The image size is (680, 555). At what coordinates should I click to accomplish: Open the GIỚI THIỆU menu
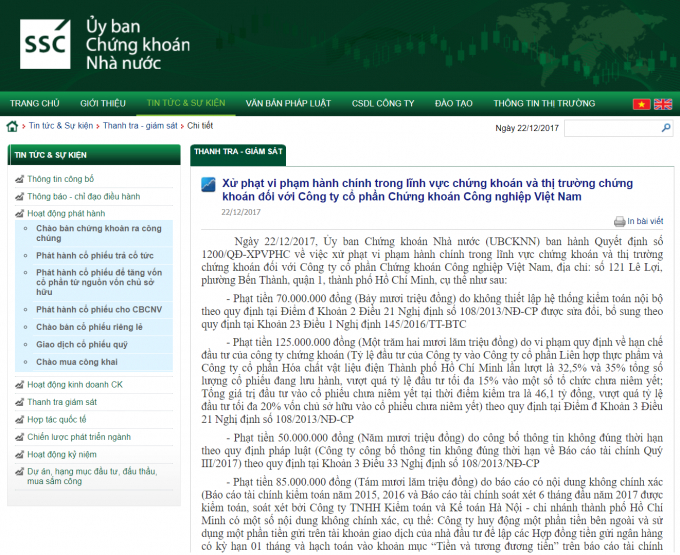[x=102, y=103]
